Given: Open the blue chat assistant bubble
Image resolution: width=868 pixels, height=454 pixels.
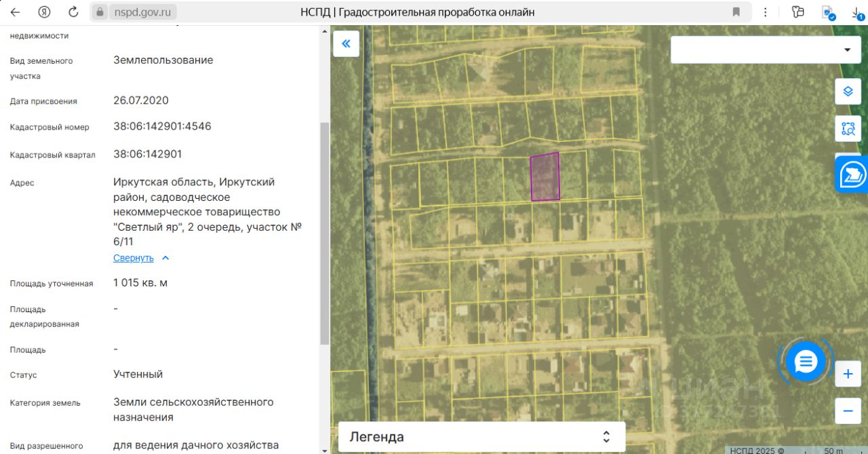Looking at the screenshot, I should click(x=806, y=362).
